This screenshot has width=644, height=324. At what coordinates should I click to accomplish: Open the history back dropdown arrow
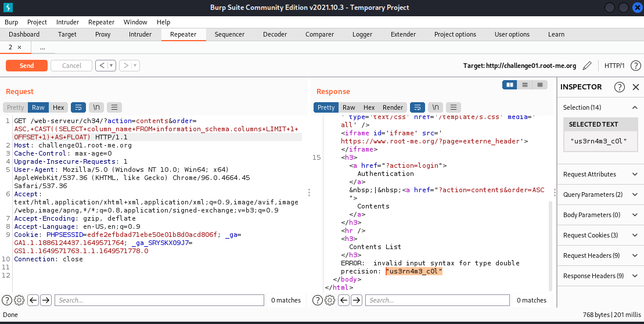coord(111,65)
